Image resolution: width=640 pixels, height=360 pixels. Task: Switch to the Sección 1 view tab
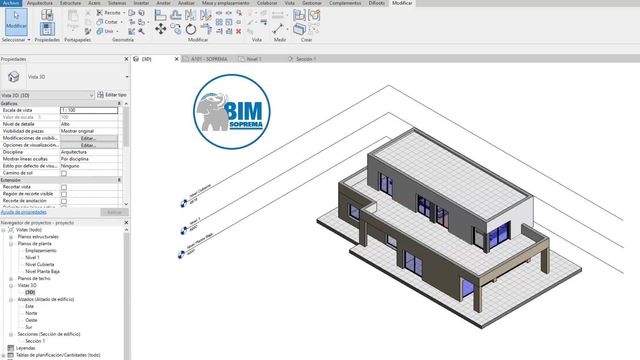[306, 59]
